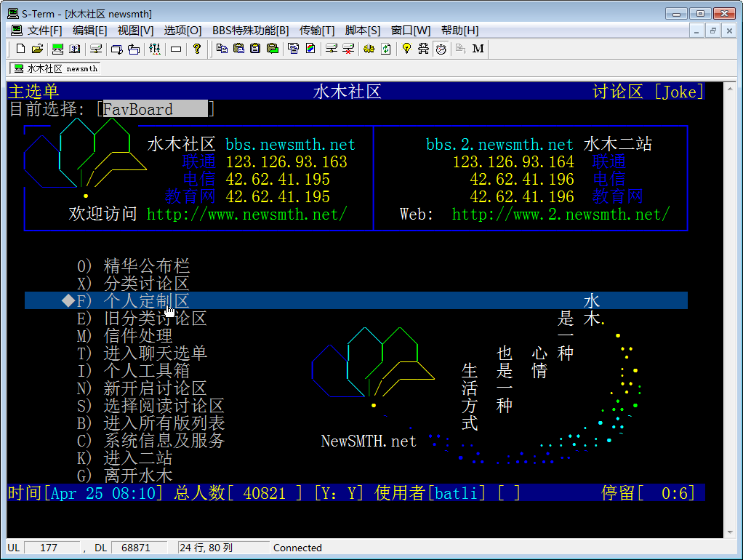Click the colored page icon
The height and width of the screenshot is (560, 743).
pyautogui.click(x=310, y=49)
